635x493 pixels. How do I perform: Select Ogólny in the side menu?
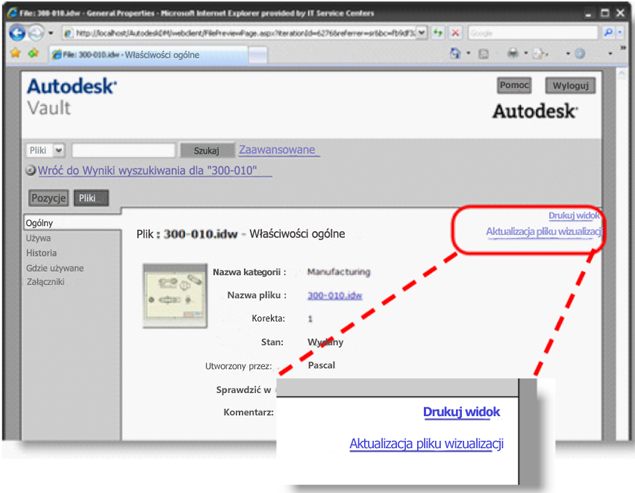point(39,223)
